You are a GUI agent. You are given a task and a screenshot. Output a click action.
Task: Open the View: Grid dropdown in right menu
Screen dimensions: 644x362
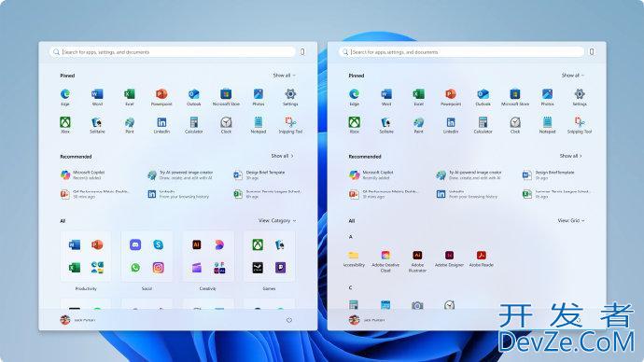571,221
